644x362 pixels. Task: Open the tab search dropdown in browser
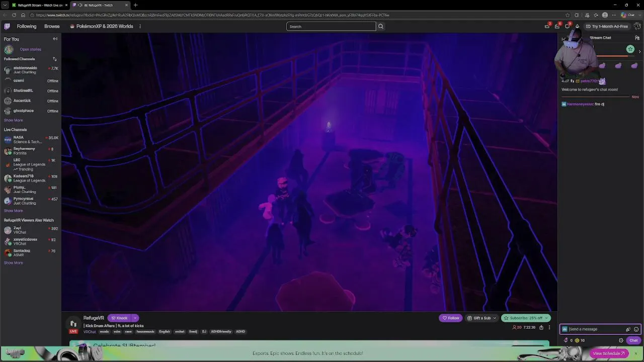coord(5,5)
